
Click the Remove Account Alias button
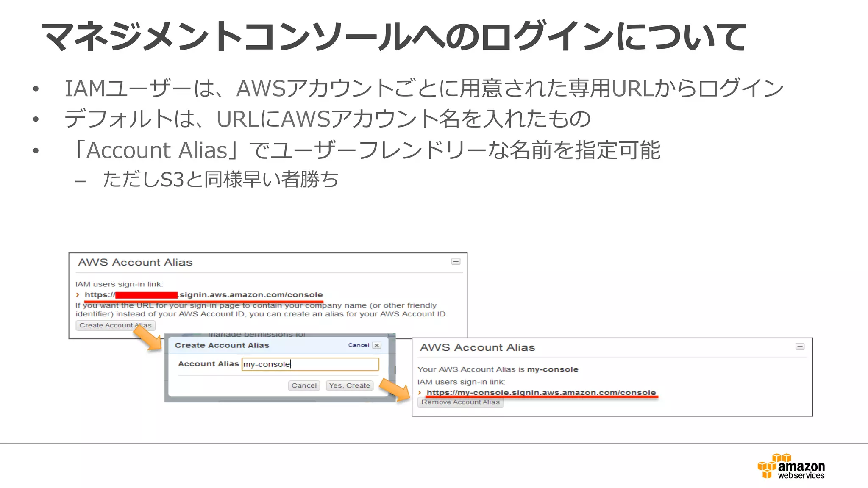(x=460, y=402)
